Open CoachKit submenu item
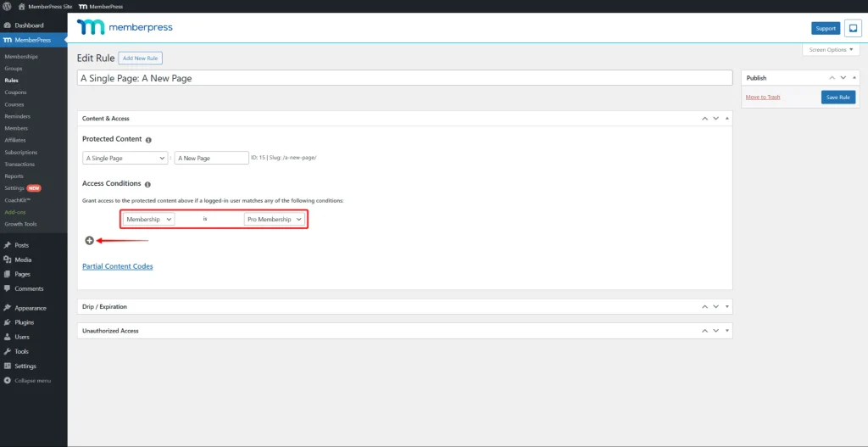The image size is (868, 447). 18,200
